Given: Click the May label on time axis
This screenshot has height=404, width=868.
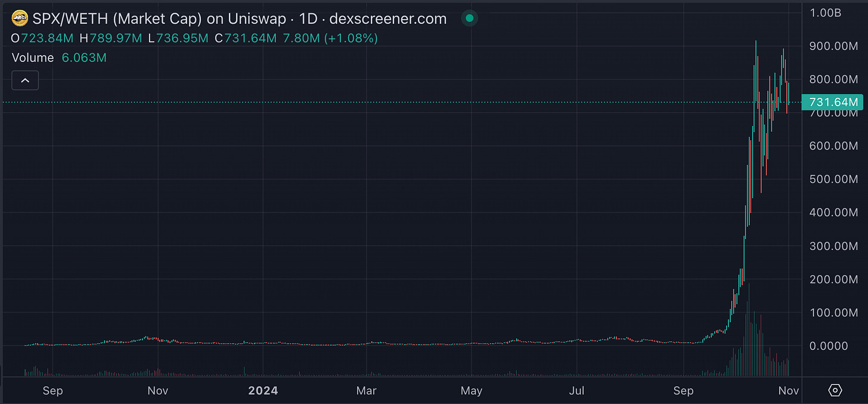Looking at the screenshot, I should pos(472,391).
